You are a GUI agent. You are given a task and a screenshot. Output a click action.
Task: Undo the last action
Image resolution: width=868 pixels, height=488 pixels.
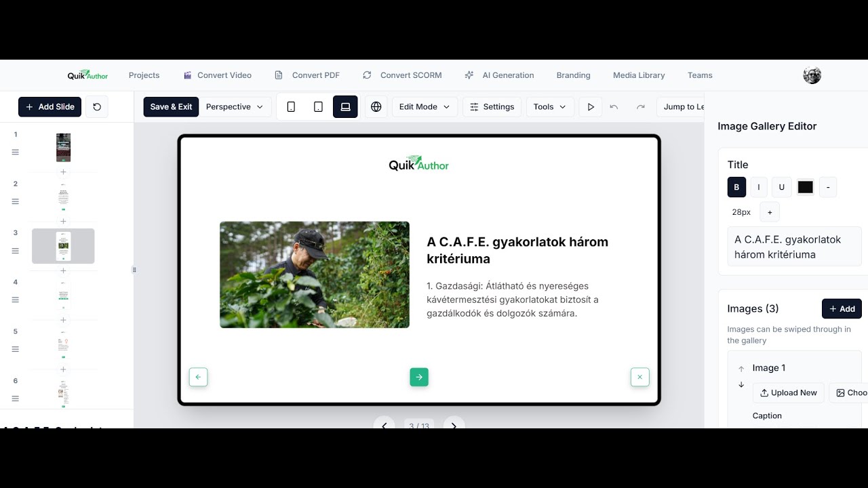614,107
